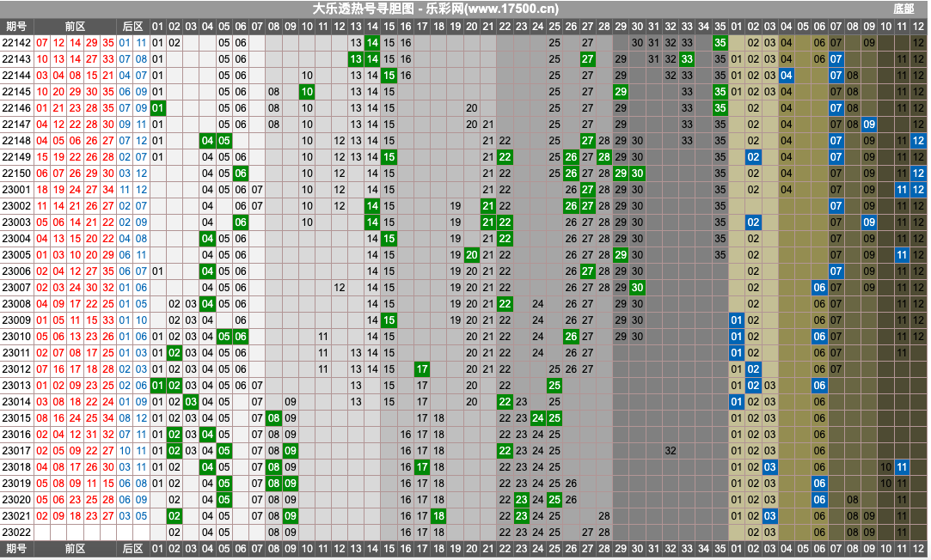Click 后区 label in the footer row
This screenshot has height=560, width=931.
[132, 549]
